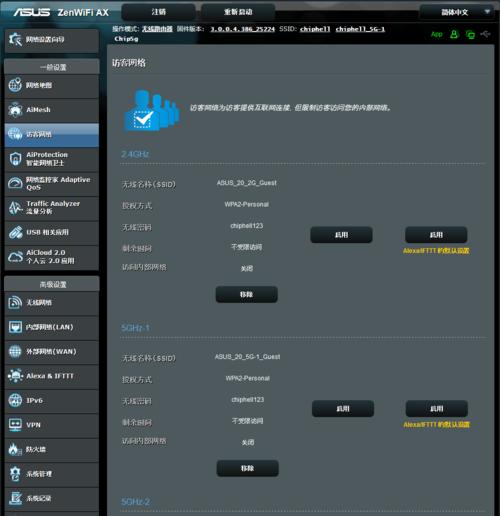500x516 pixels.
Task: Open the 无线网络 wireless icon
Action: click(x=15, y=303)
